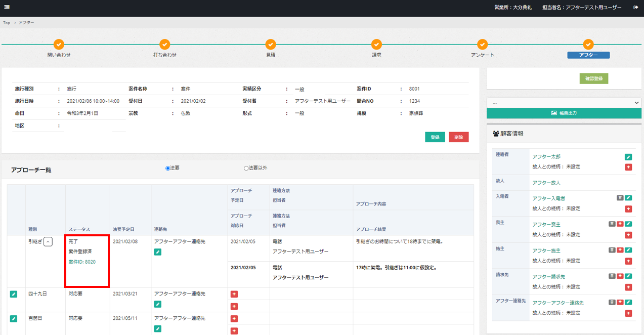Add approach schedule for 四十九日 row
Image resolution: width=644 pixels, height=335 pixels.
tap(234, 294)
